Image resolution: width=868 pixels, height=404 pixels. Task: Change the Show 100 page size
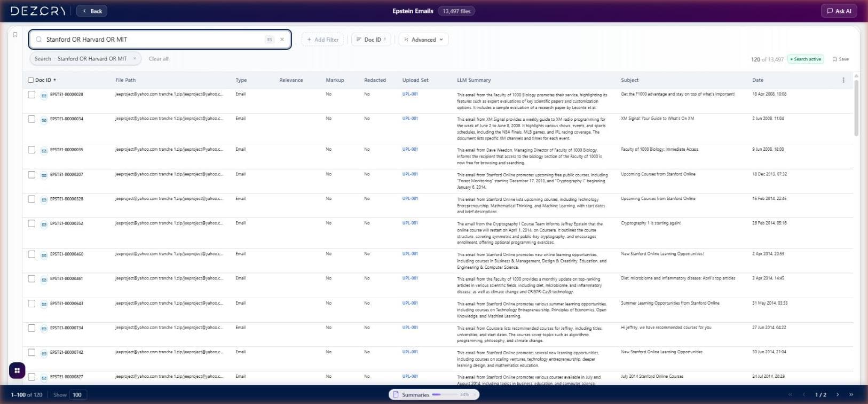77,395
